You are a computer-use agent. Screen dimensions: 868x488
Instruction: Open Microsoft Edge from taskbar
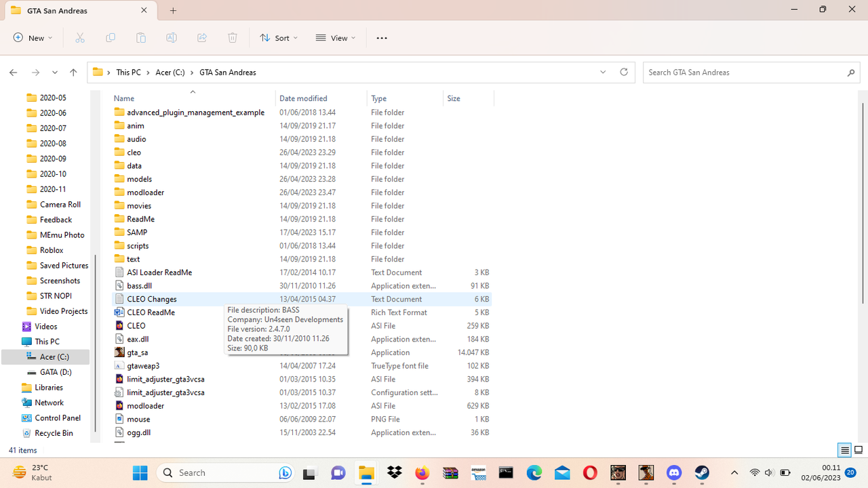(x=534, y=472)
